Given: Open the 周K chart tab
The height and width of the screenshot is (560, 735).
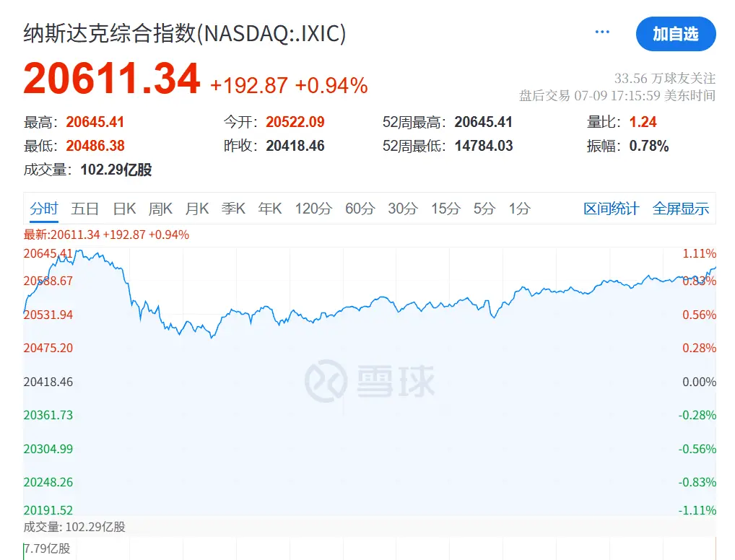Looking at the screenshot, I should coord(160,208).
